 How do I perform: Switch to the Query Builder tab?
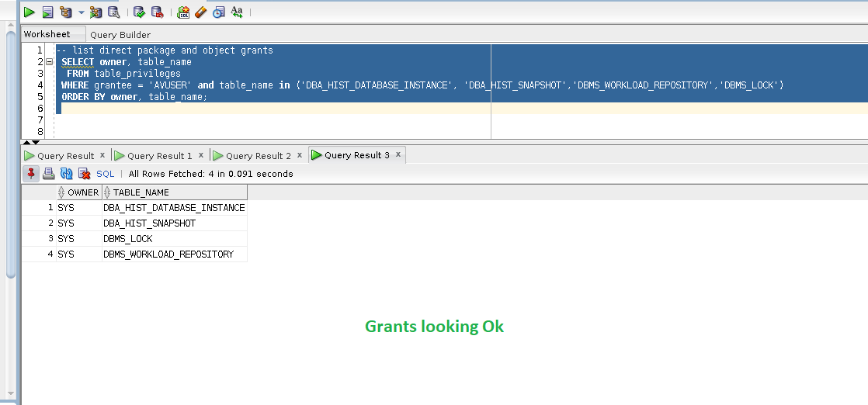(120, 34)
